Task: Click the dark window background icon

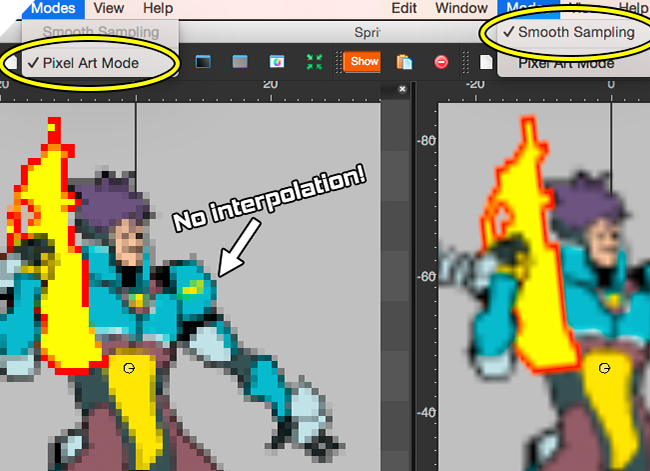Action: click(x=203, y=62)
